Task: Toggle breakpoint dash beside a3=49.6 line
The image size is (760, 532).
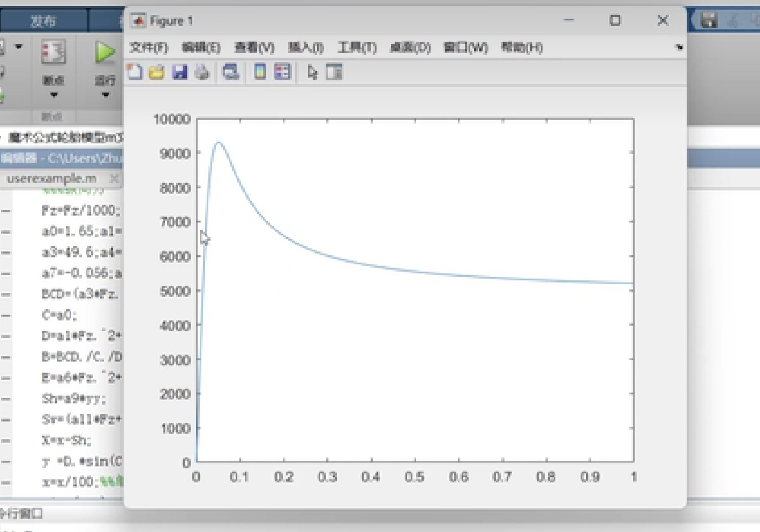Action: [x=5, y=253]
